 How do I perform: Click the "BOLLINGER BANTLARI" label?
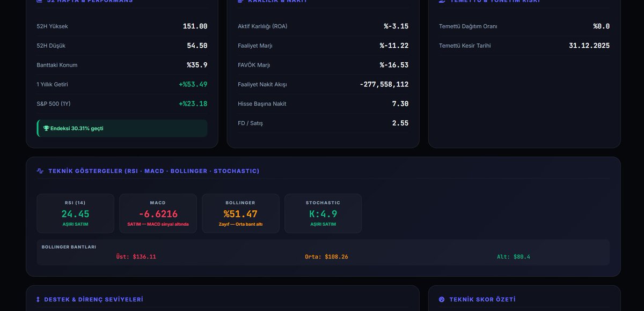69,247
